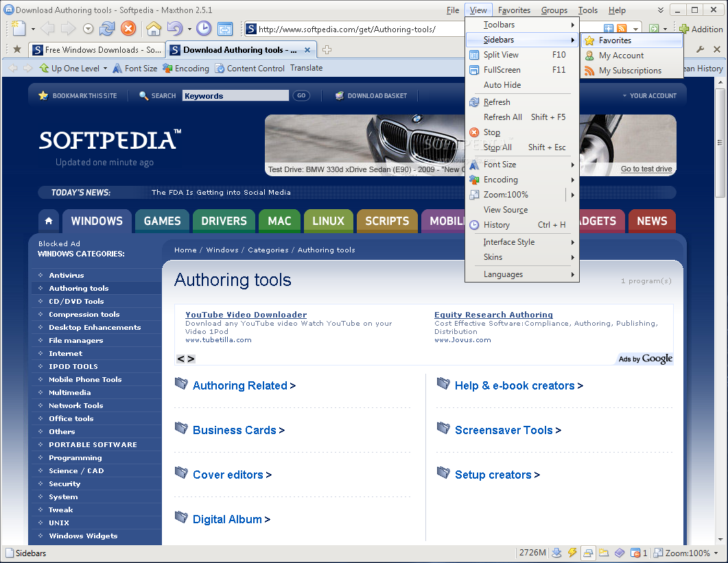The width and height of the screenshot is (728, 563).
Task: Click the blue plus icon in address bar
Action: point(608,29)
